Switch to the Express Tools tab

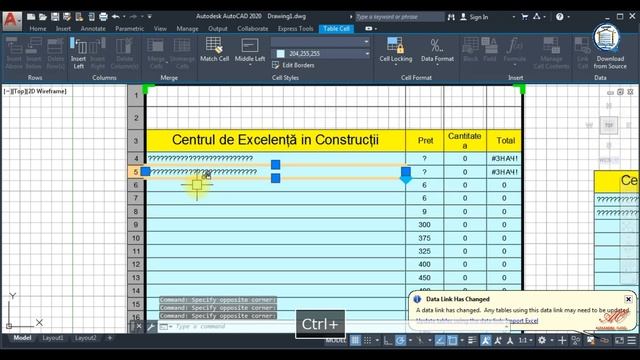296,29
